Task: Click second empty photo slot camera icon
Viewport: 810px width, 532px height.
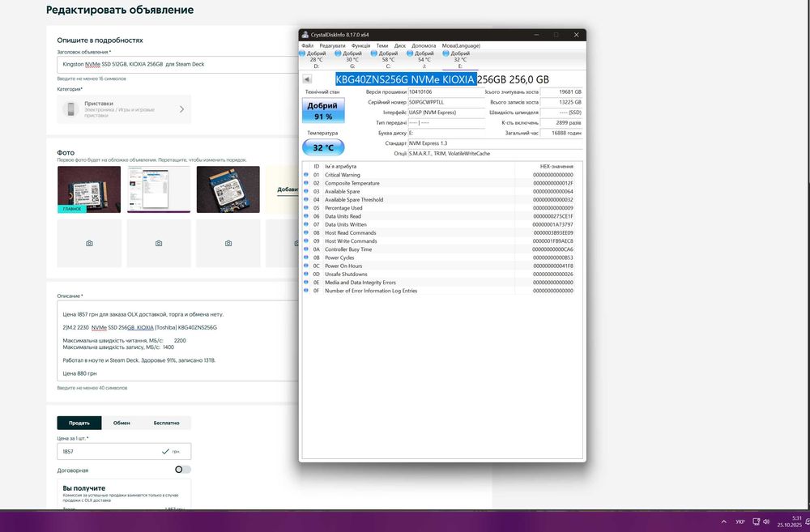Action: click(159, 243)
